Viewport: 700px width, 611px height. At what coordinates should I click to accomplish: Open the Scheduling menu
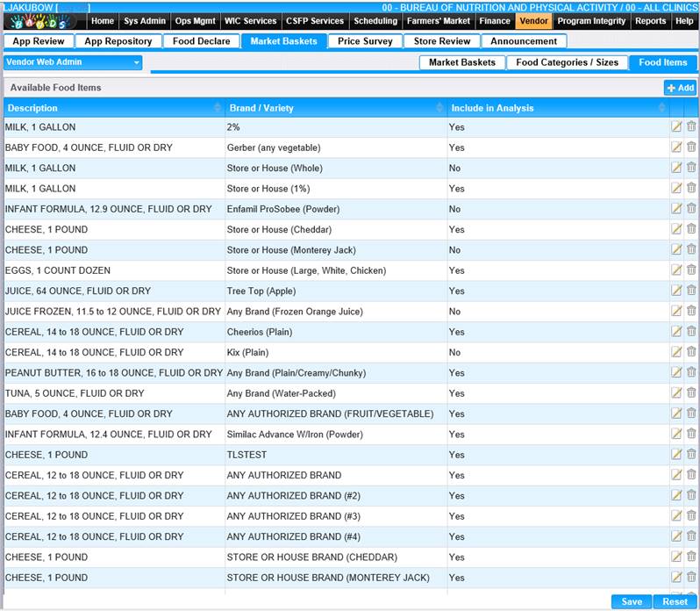click(375, 21)
